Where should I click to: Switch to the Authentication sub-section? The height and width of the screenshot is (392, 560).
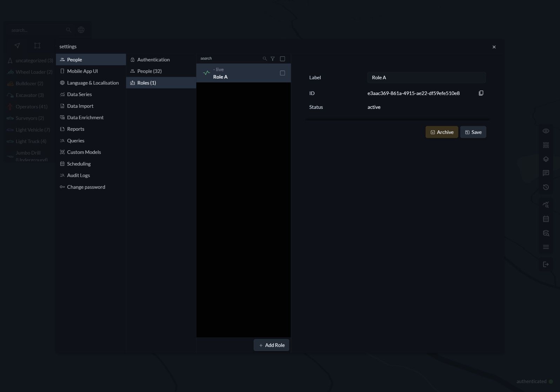(x=161, y=60)
